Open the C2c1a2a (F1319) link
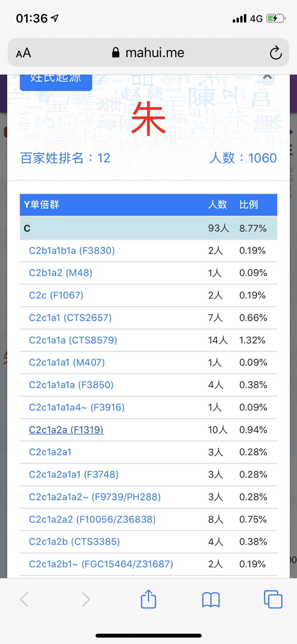297x644 pixels. click(x=66, y=430)
